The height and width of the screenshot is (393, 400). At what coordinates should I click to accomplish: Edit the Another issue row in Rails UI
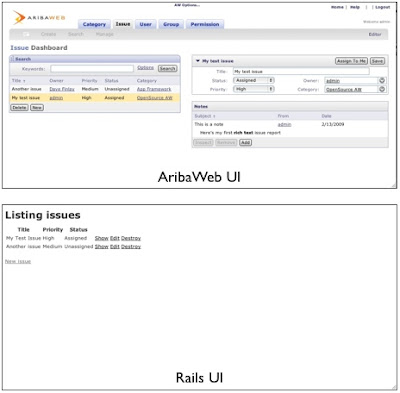pyautogui.click(x=115, y=247)
